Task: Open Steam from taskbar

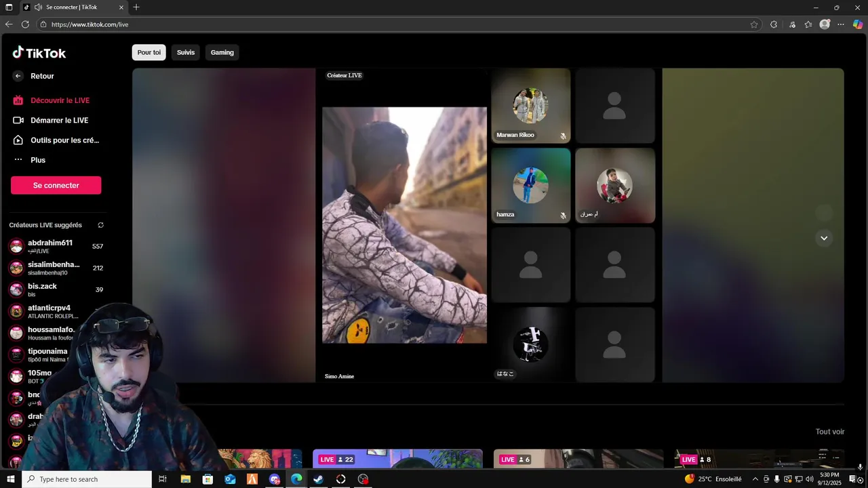Action: (319, 479)
